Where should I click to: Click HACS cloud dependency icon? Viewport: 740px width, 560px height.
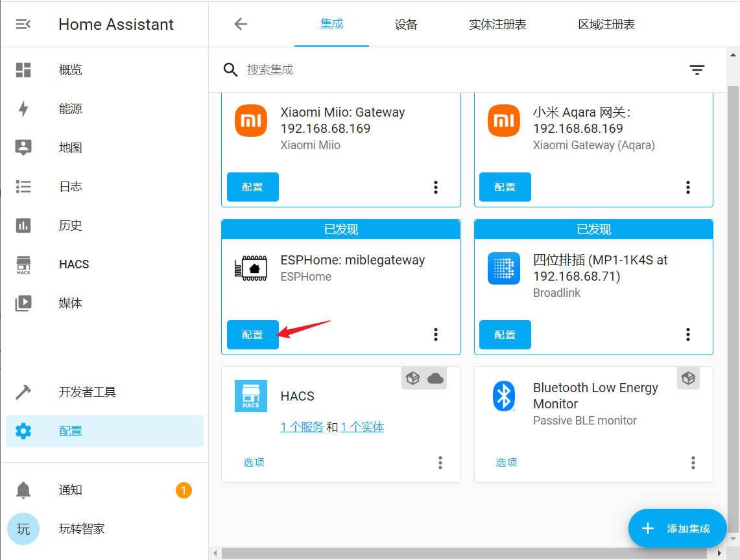pos(435,379)
